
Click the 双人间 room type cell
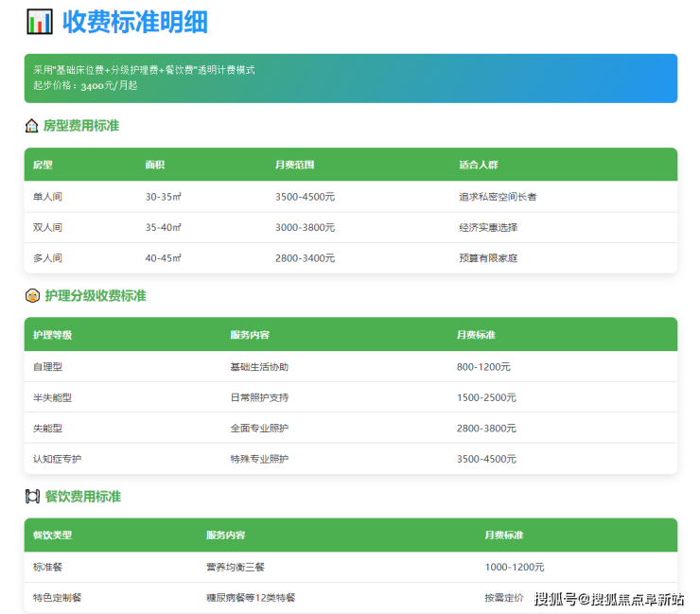click(47, 228)
